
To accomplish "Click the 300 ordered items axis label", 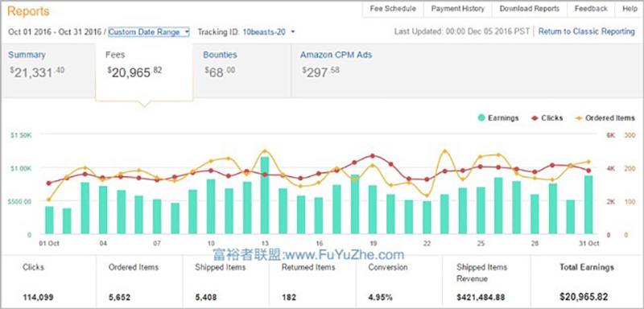I will pyautogui.click(x=629, y=135).
